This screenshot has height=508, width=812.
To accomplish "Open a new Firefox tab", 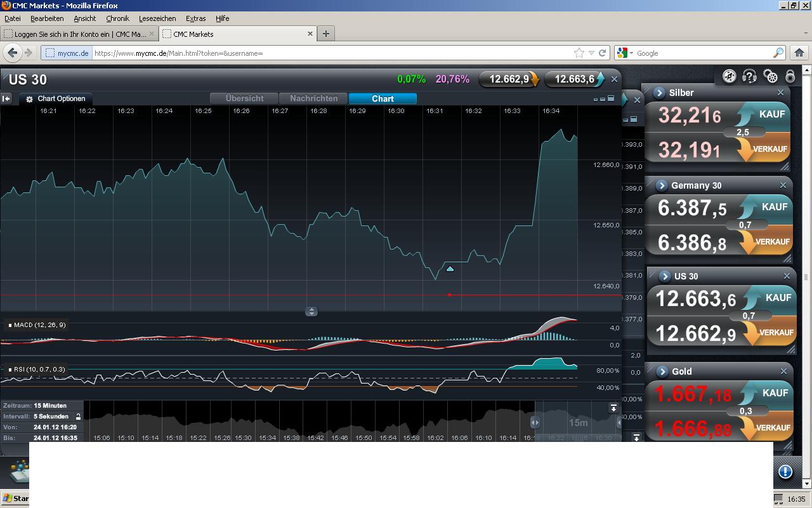I will click(325, 34).
